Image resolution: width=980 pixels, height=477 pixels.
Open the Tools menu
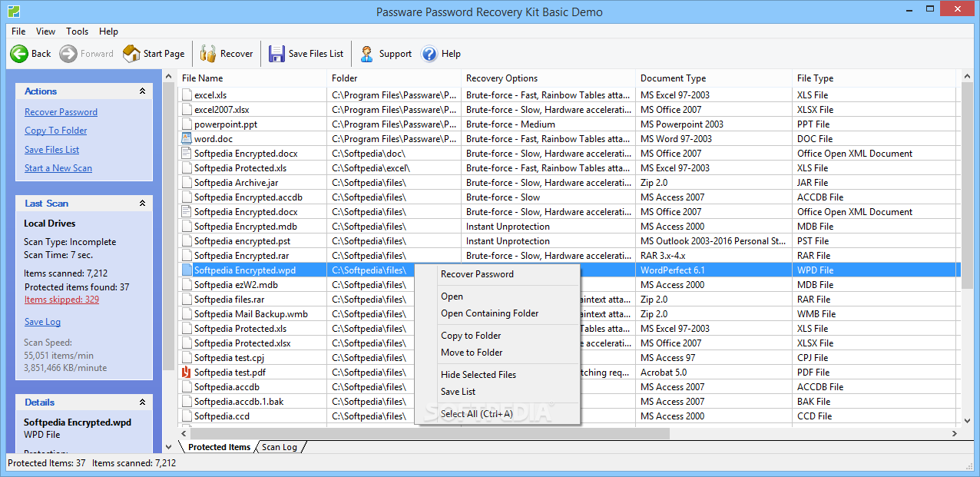77,31
